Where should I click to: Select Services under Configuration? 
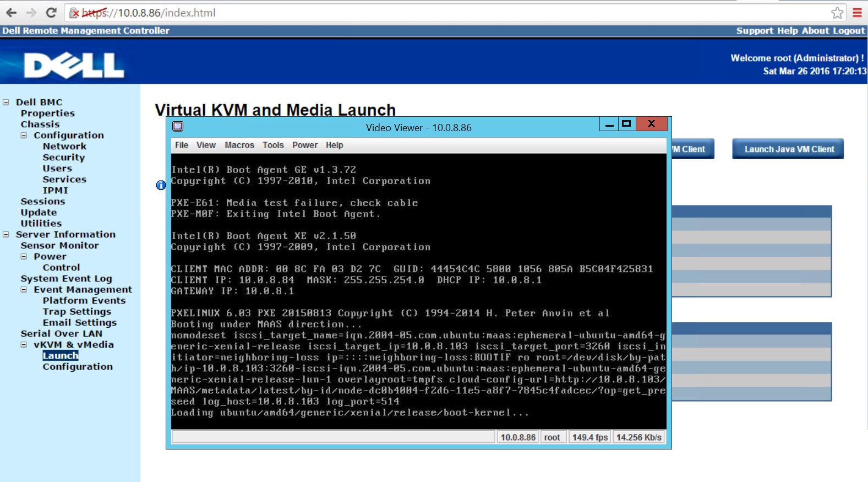tap(64, 179)
